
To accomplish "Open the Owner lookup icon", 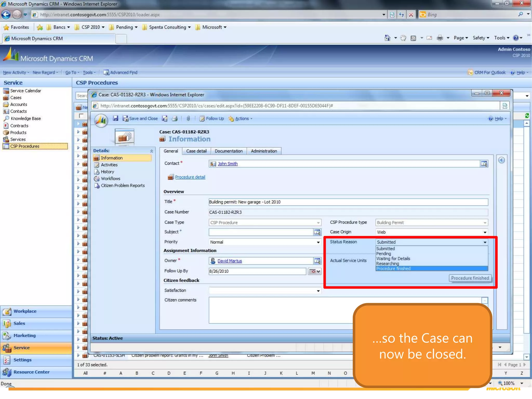I will [317, 261].
